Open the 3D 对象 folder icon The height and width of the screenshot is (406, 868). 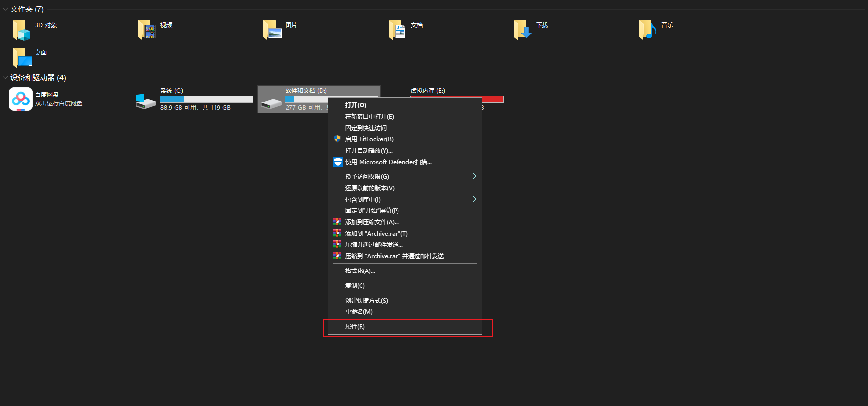pyautogui.click(x=22, y=30)
